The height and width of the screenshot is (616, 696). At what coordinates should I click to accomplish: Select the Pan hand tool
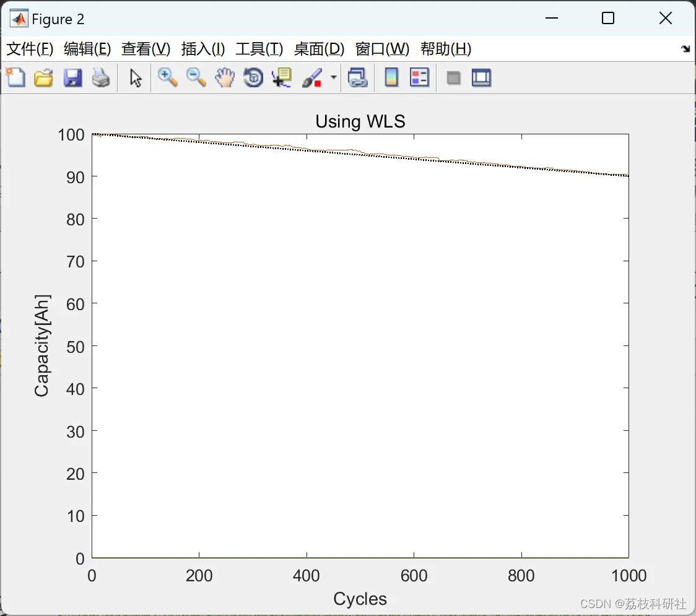pos(225,77)
